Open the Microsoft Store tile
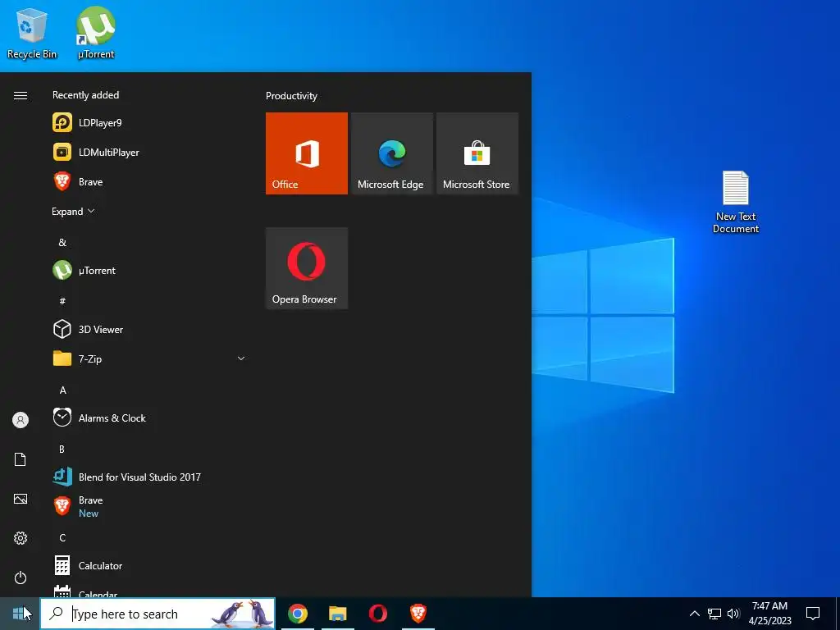Screen dimensions: 840x630 tap(477, 153)
